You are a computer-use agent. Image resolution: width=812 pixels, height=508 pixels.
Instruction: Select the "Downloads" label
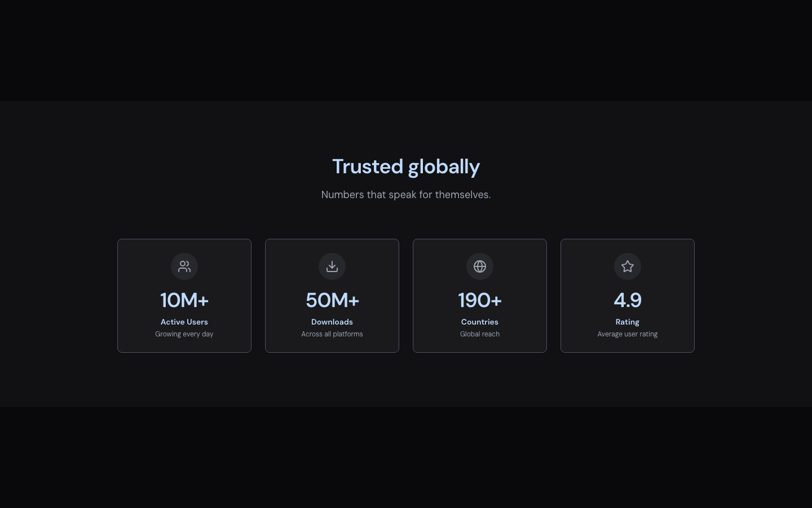coord(332,322)
